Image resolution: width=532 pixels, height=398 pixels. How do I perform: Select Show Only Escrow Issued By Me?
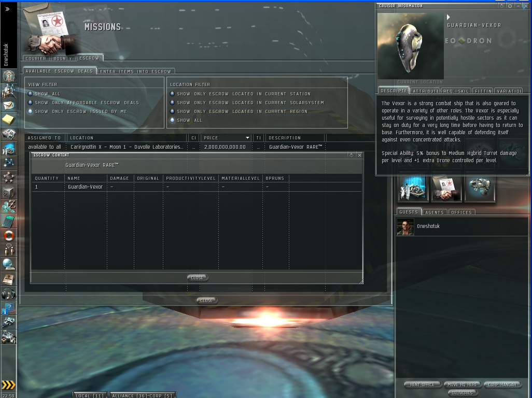30,111
